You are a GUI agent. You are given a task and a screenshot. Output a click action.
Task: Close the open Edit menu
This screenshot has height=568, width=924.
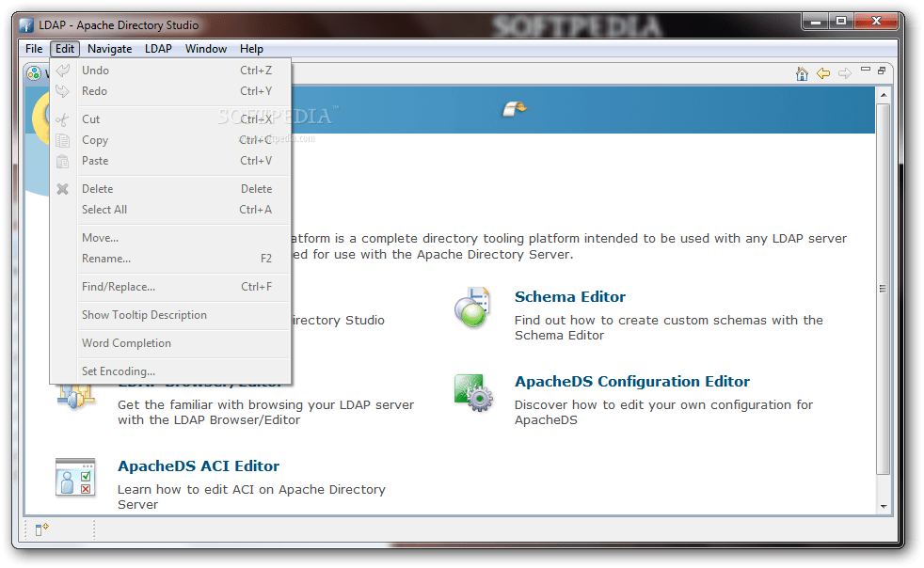(65, 49)
